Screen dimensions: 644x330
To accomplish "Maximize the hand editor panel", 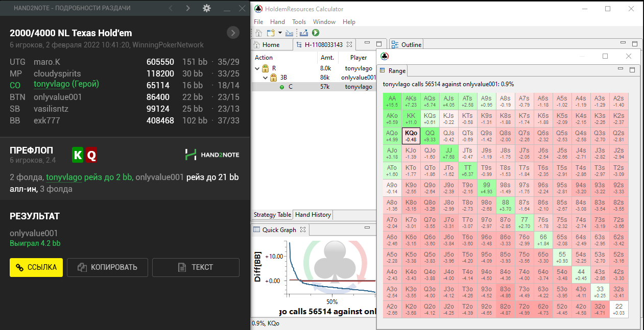I will coord(378,44).
